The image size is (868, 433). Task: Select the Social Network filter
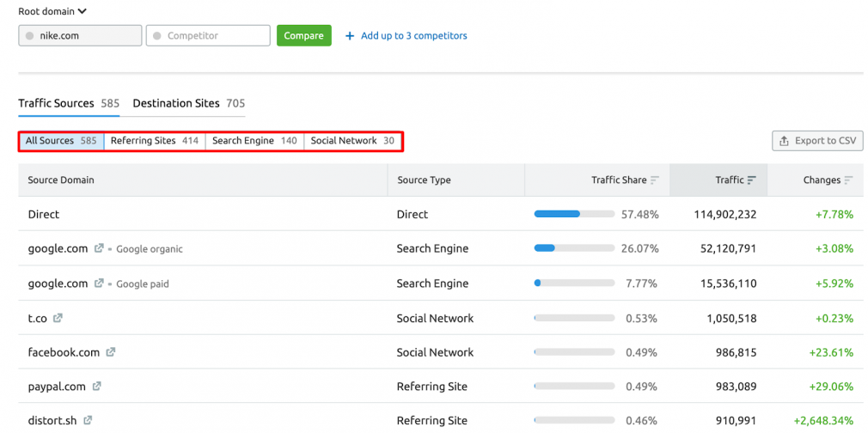[x=352, y=141]
